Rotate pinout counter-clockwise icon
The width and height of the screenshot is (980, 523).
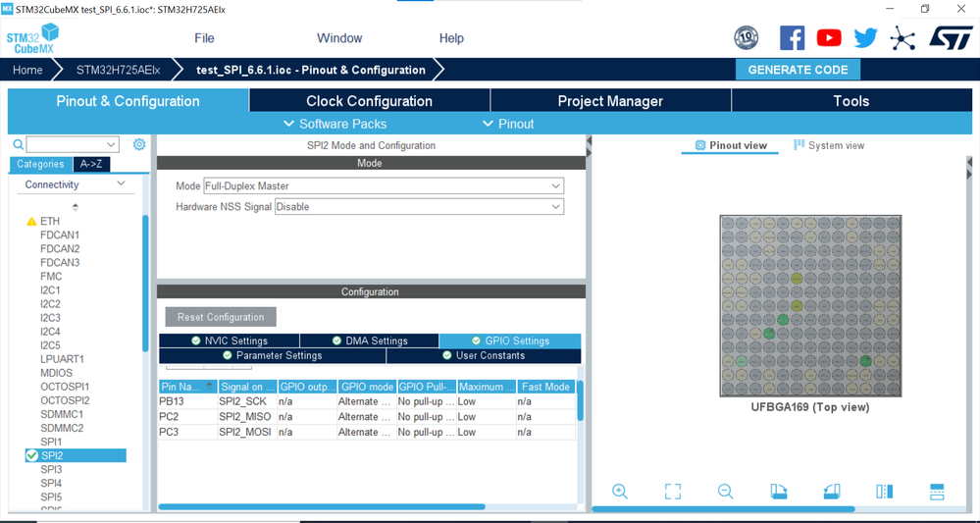click(x=832, y=492)
